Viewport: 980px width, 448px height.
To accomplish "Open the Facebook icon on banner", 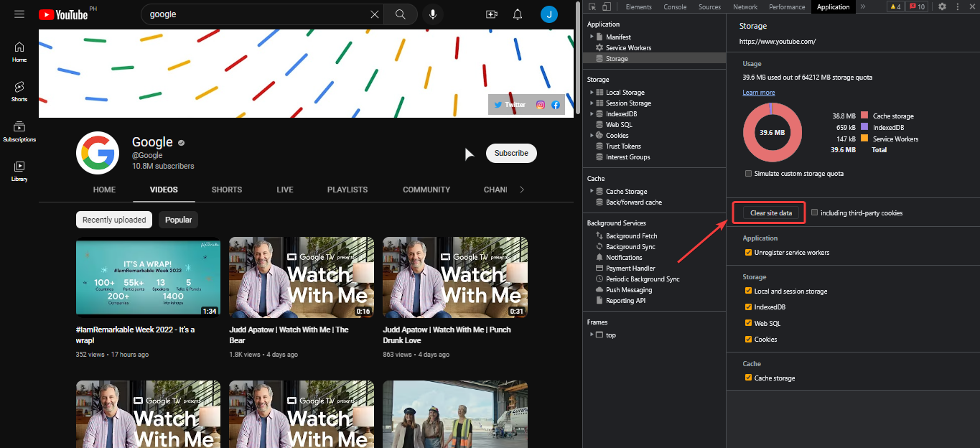I will (556, 105).
